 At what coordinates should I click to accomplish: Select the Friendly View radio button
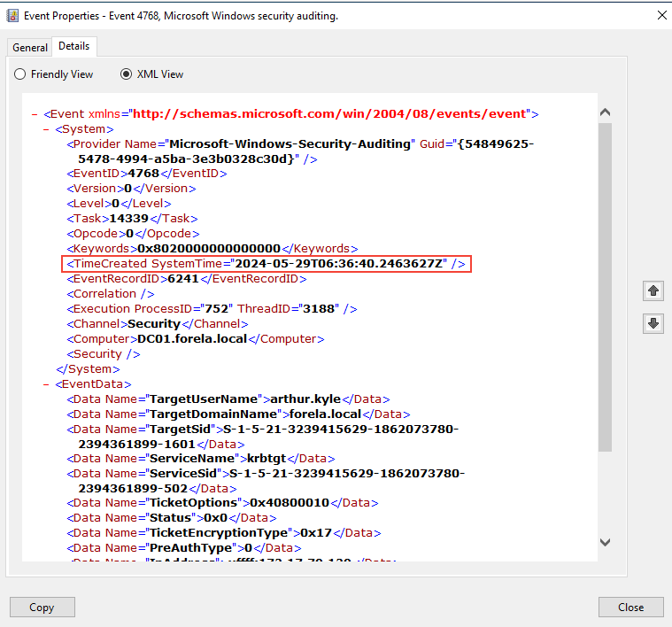(19, 74)
